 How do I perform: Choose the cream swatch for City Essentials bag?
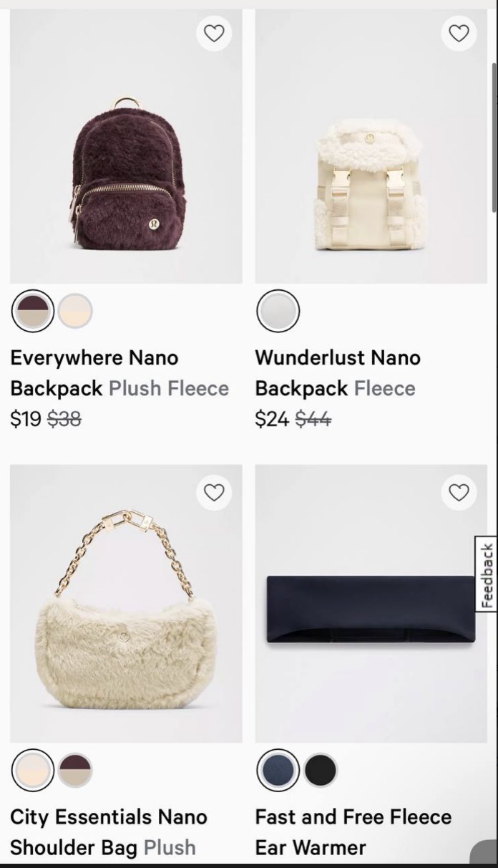[x=32, y=771]
